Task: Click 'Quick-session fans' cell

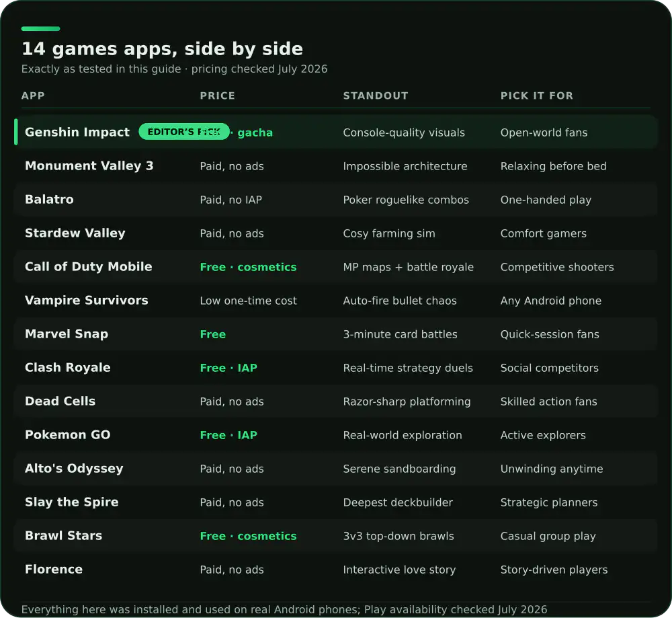Action: pos(550,334)
